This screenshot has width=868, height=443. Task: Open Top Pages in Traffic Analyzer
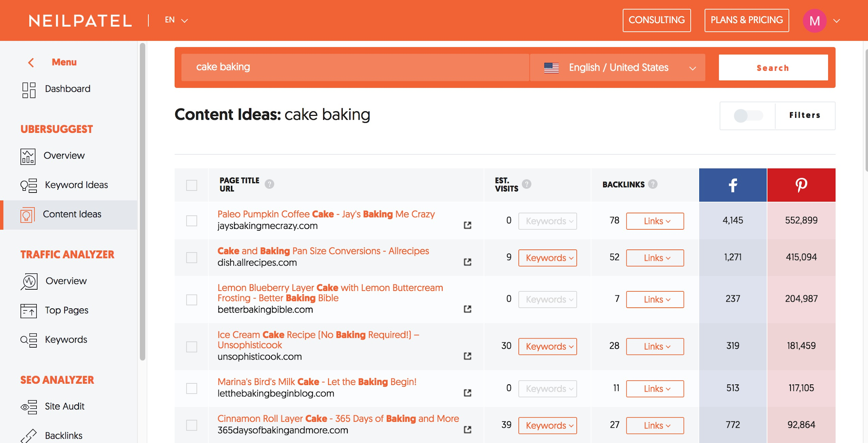click(x=67, y=310)
